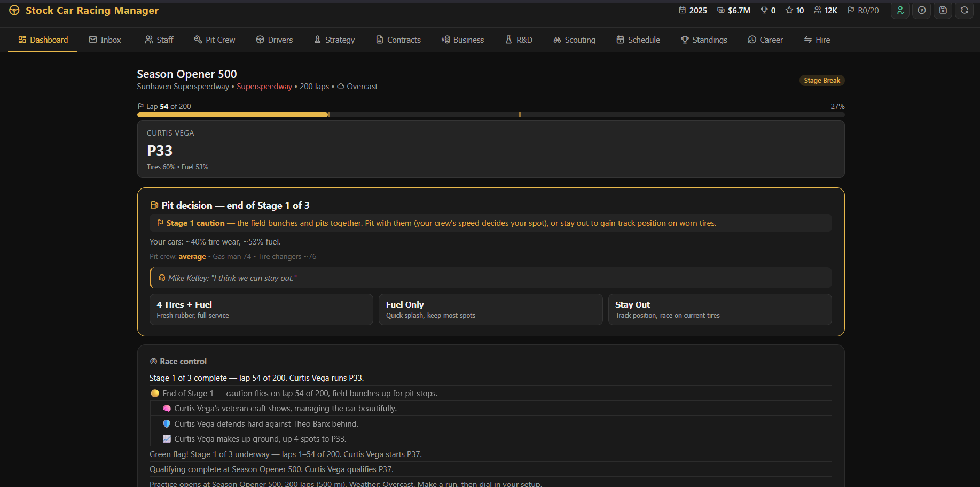This screenshot has width=980, height=487.
Task: Switch to the R&D tab
Action: 519,40
